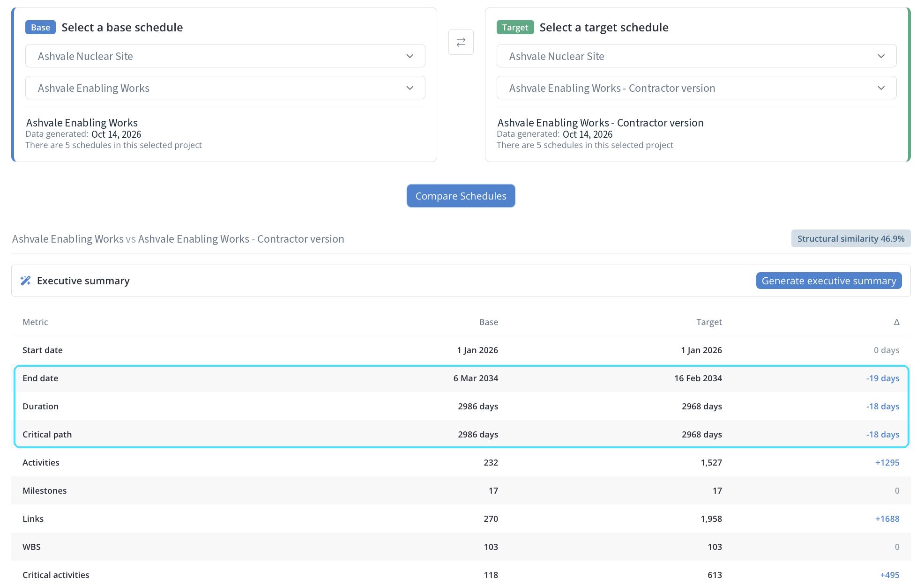
Task: Click target schedule name above Data generated
Action: (x=600, y=123)
